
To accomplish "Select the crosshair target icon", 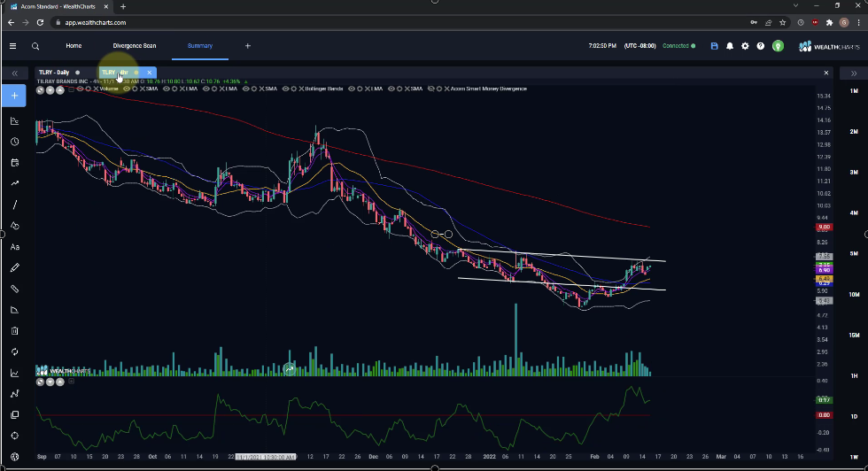I will (15, 436).
